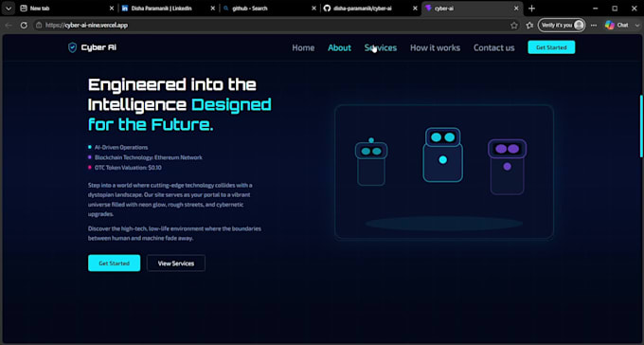This screenshot has width=644, height=345.
Task: Switch to disha-paramanik/cyber-ai GitHub tab
Action: point(370,9)
